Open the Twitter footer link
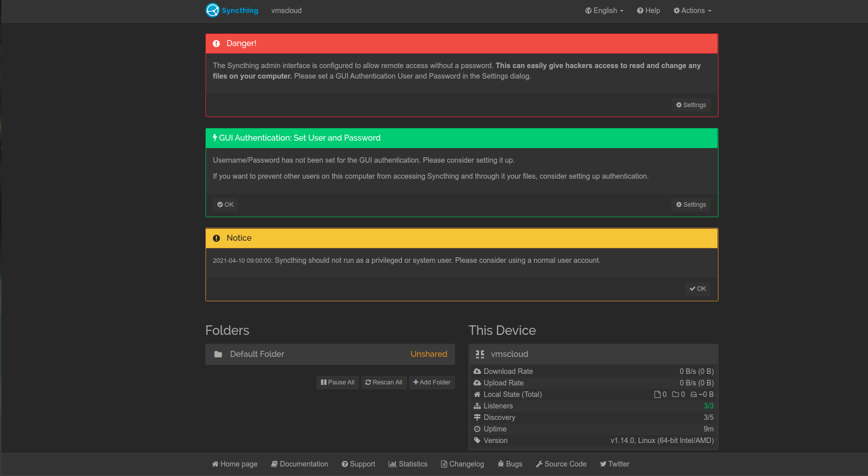The image size is (868, 476). [614, 464]
